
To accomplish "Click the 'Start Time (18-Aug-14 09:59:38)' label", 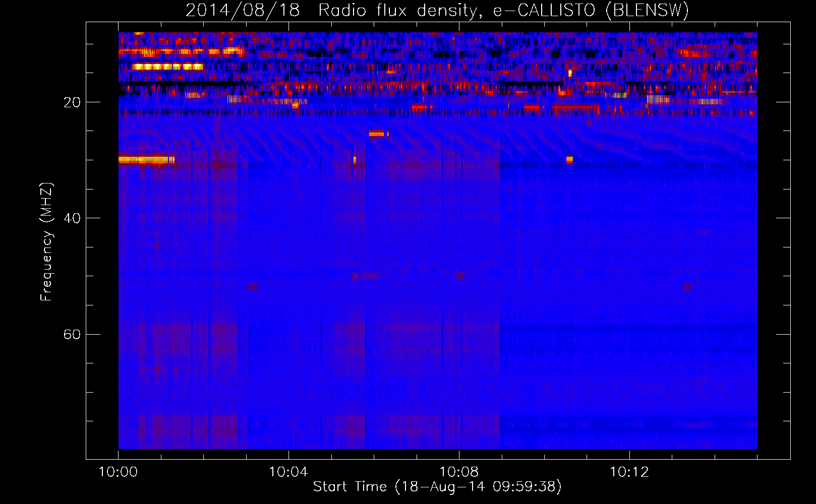I will click(x=437, y=487).
